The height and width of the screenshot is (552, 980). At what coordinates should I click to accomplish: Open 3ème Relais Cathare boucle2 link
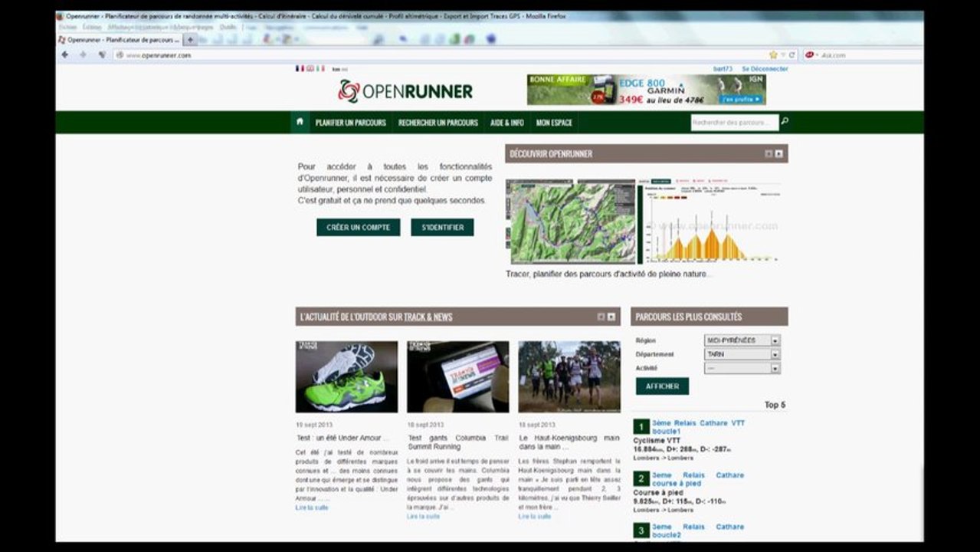pyautogui.click(x=698, y=531)
